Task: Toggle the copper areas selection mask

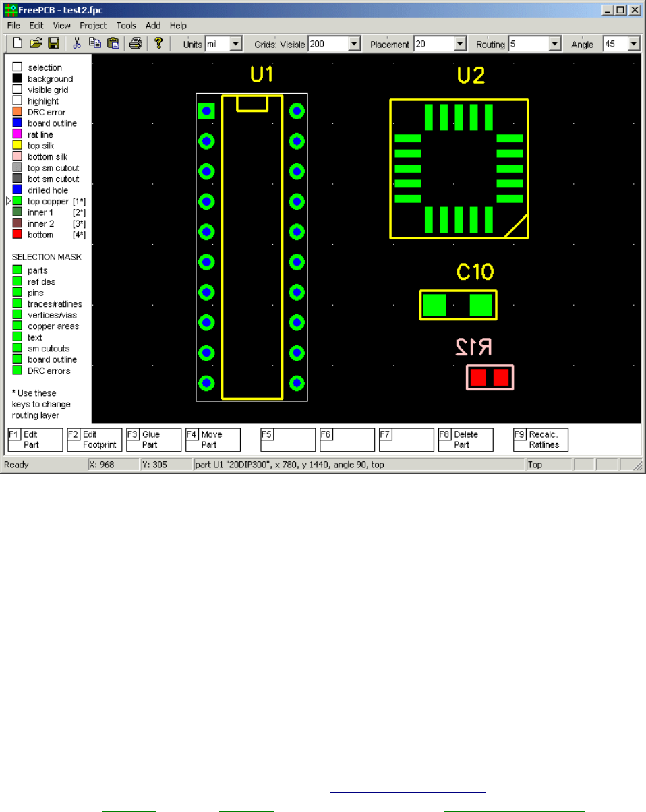Action: [x=18, y=326]
